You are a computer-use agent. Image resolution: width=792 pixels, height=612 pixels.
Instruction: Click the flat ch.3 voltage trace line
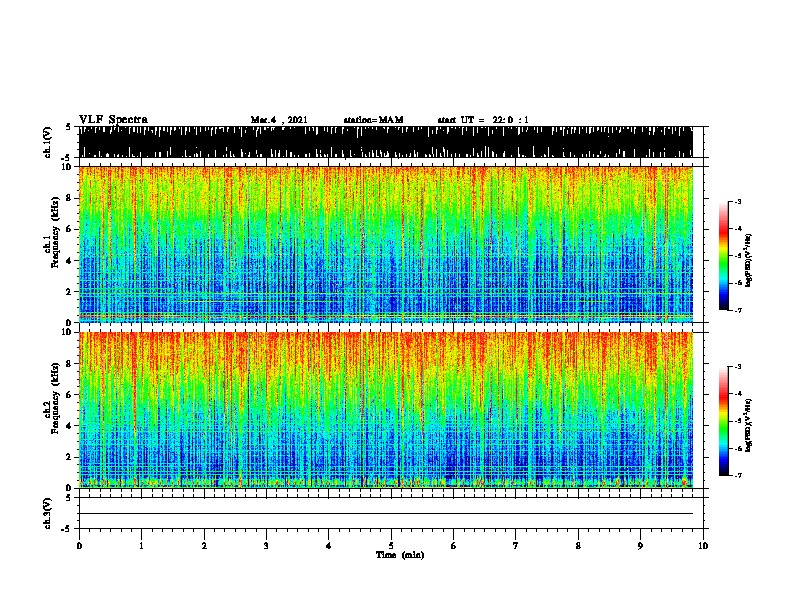click(385, 514)
